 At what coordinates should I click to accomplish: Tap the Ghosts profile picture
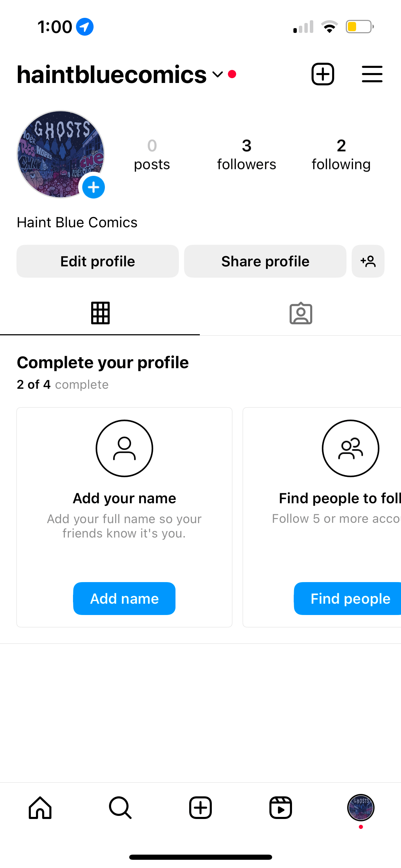[x=61, y=154]
